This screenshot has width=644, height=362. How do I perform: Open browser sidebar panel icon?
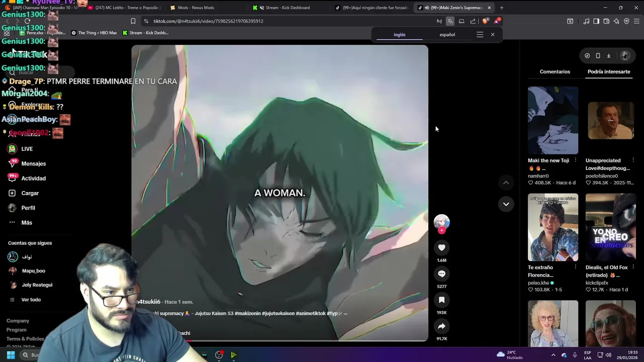[596, 21]
